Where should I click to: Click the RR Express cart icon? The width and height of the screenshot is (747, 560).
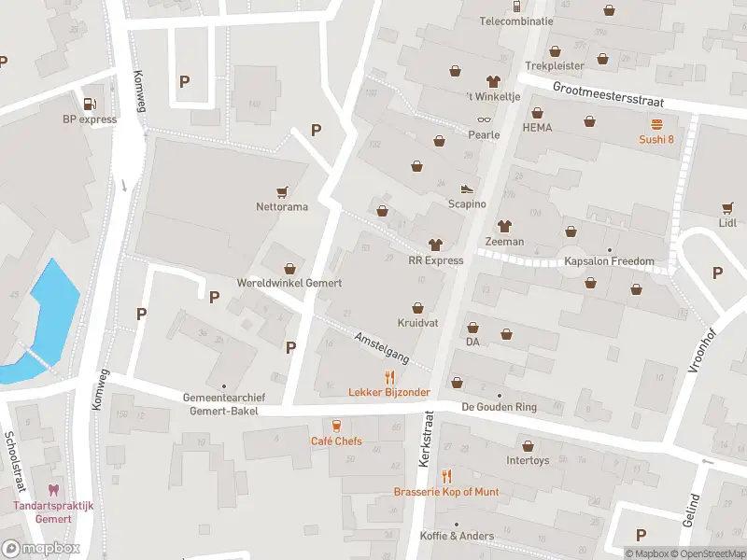[435, 245]
